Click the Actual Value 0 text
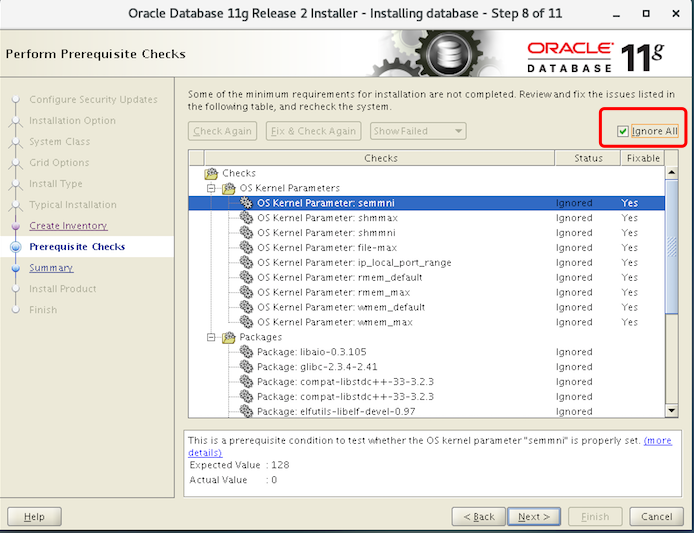This screenshot has height=533, width=694. pos(233,480)
